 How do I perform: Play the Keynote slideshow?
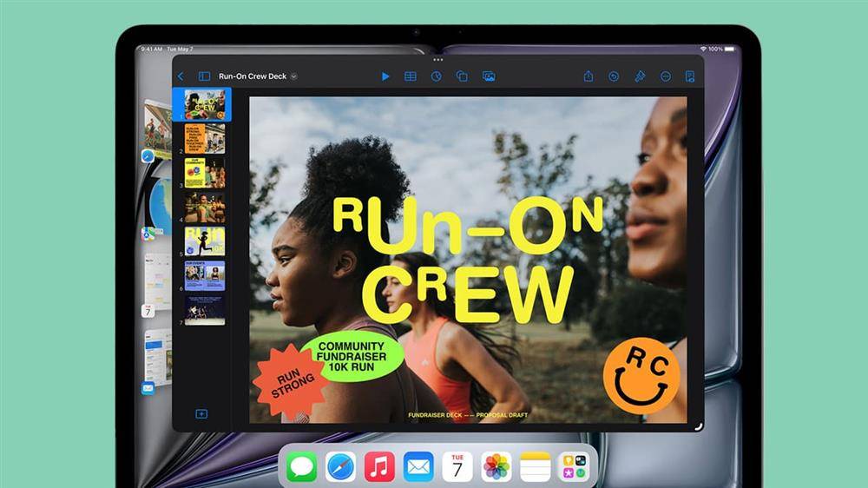tap(385, 76)
